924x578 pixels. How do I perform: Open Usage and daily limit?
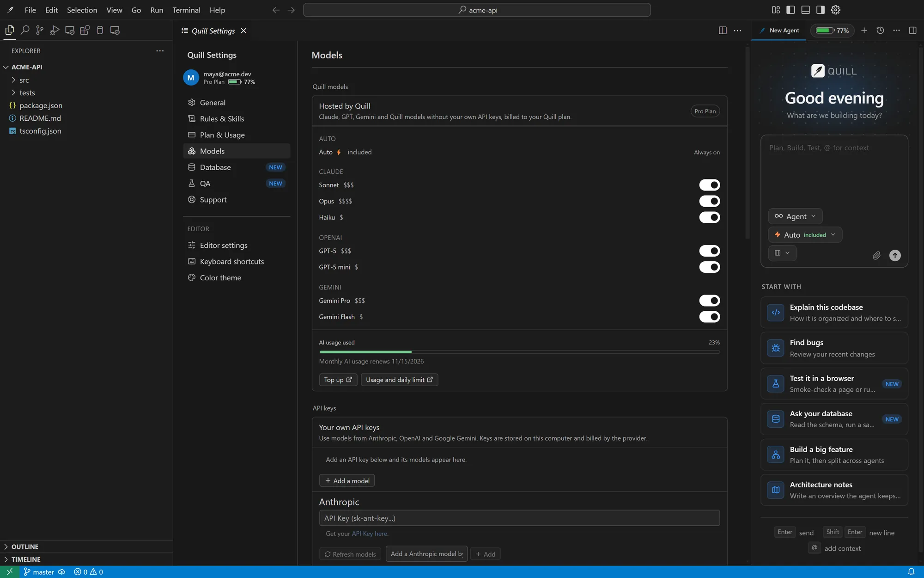[x=399, y=380]
